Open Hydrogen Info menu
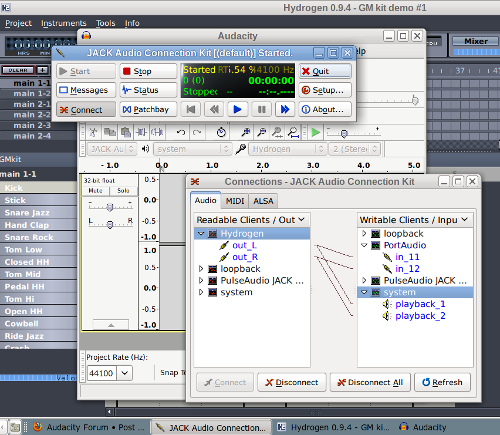Image resolution: width=500 pixels, height=435 pixels. [x=132, y=23]
